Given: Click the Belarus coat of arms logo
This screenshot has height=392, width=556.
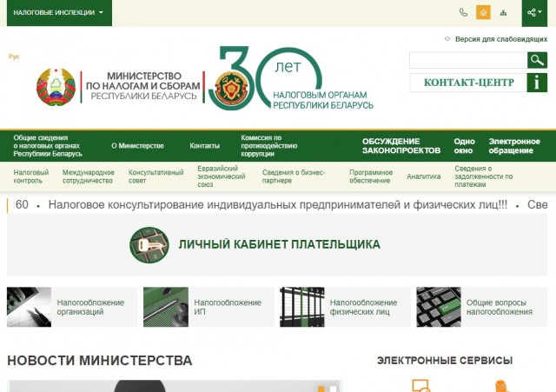Looking at the screenshot, I should [56, 87].
